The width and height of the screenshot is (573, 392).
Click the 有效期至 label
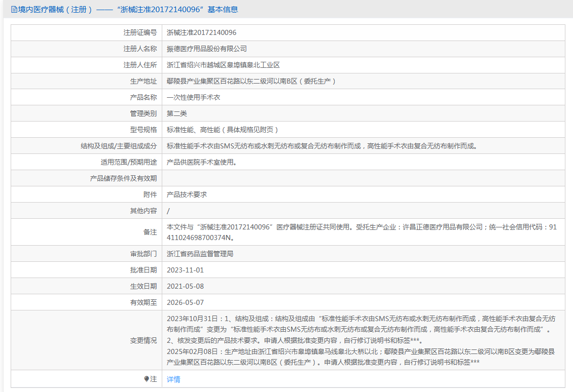pyautogui.click(x=143, y=302)
